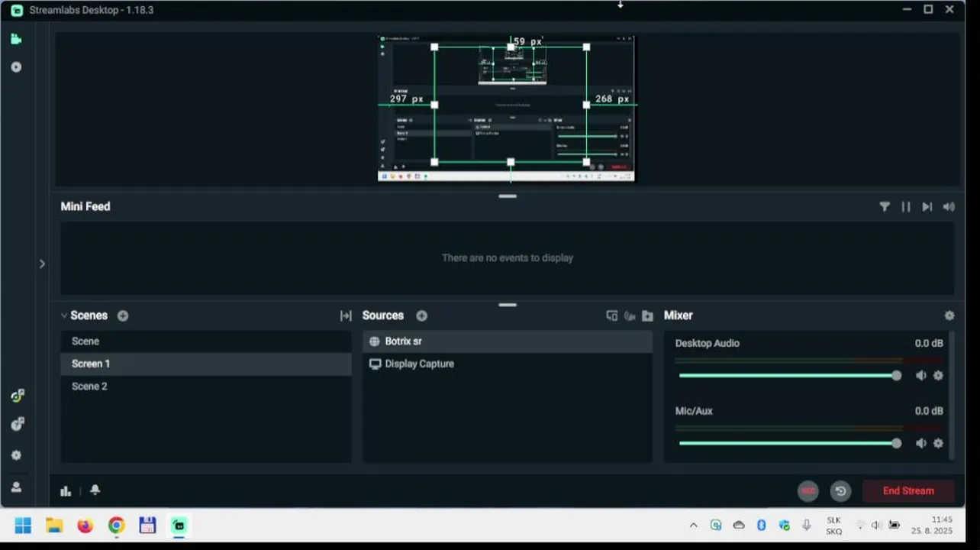Open Desktop Audio source settings gear

click(938, 375)
